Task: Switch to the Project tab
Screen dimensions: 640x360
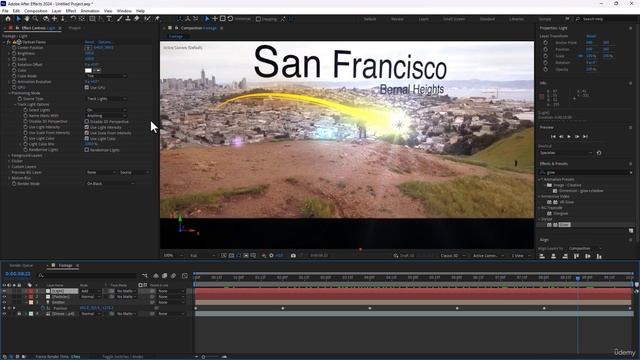Action: (x=75, y=28)
